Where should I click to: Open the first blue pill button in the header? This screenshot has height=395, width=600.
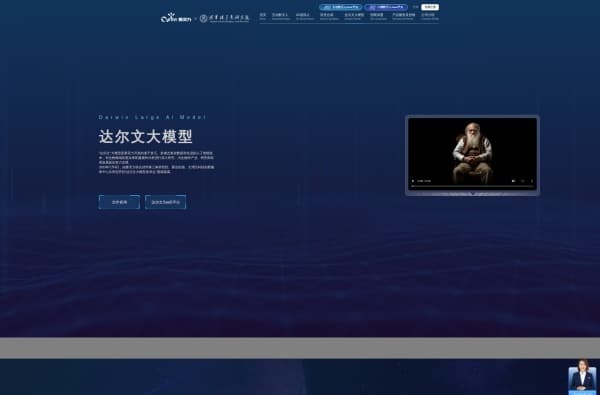(340, 7)
